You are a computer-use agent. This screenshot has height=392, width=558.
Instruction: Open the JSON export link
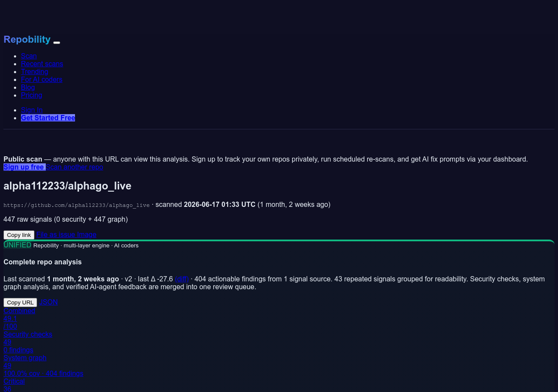point(48,302)
